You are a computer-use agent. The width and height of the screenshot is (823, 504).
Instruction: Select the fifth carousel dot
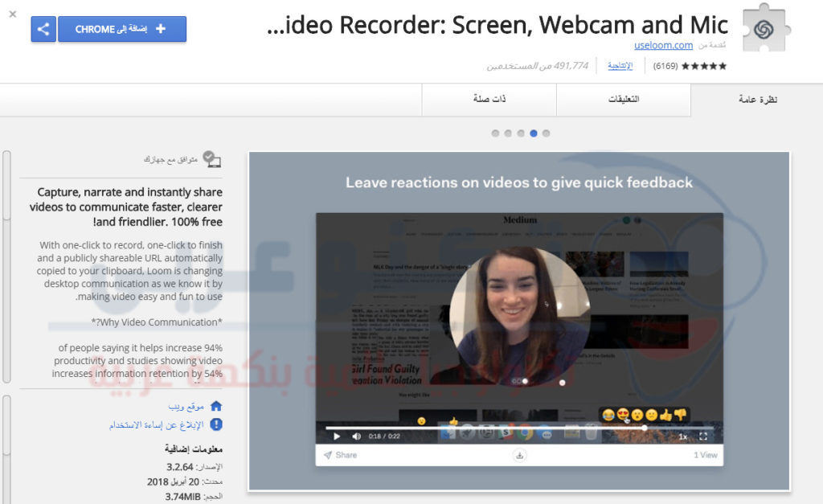pos(546,133)
